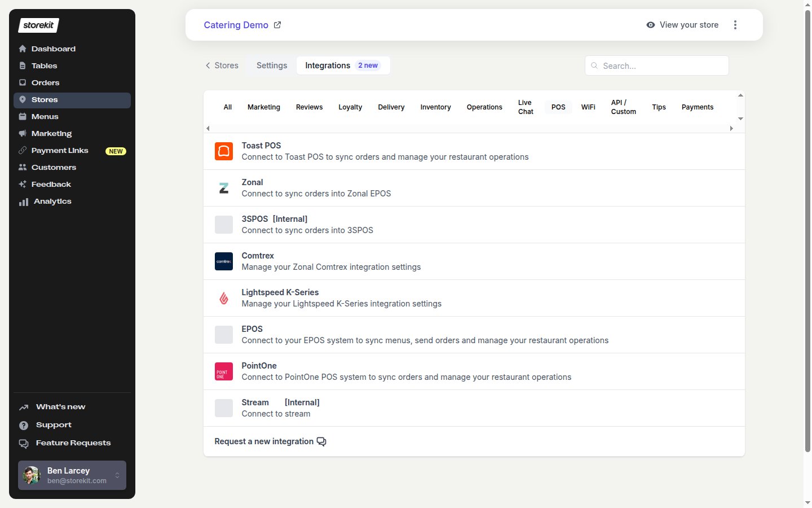
Task: Click the Zonal integration name
Action: click(x=253, y=182)
